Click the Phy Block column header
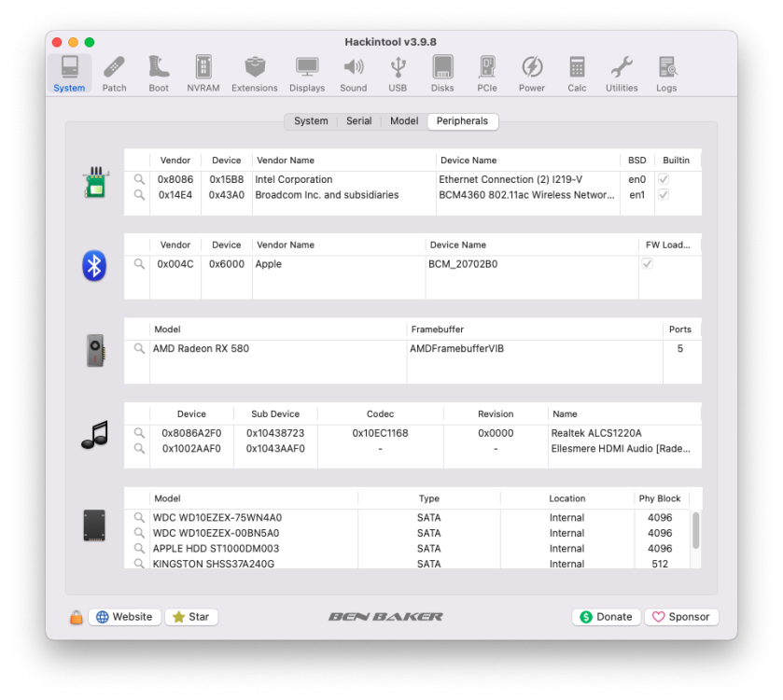Screen dimensions: 783x700 coord(660,498)
